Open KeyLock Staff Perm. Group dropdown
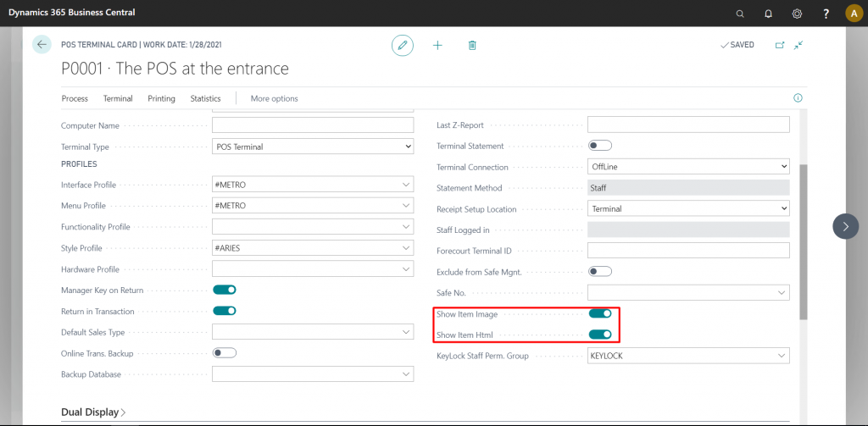The width and height of the screenshot is (868, 426). pos(782,355)
